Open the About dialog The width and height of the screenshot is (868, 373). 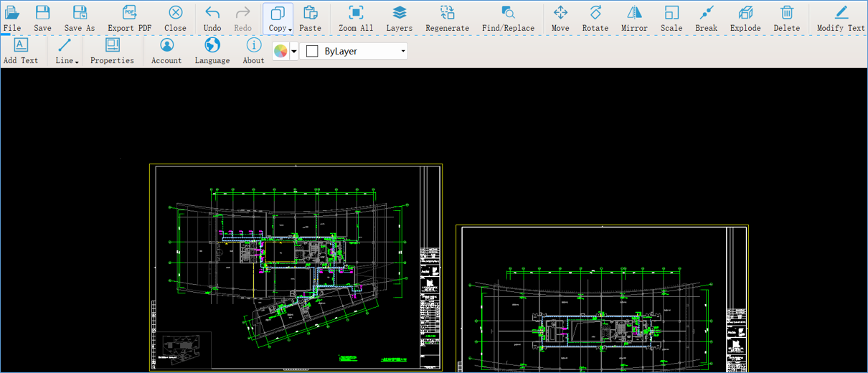253,51
